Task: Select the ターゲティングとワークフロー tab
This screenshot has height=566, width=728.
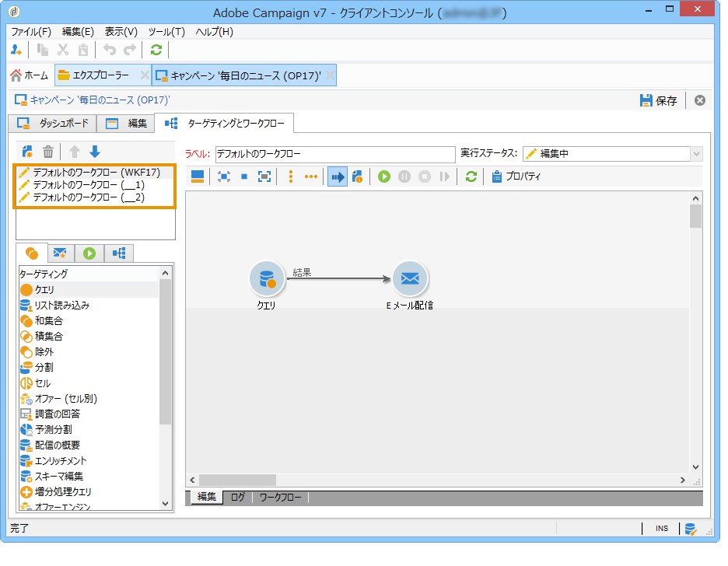Action: pyautogui.click(x=224, y=124)
